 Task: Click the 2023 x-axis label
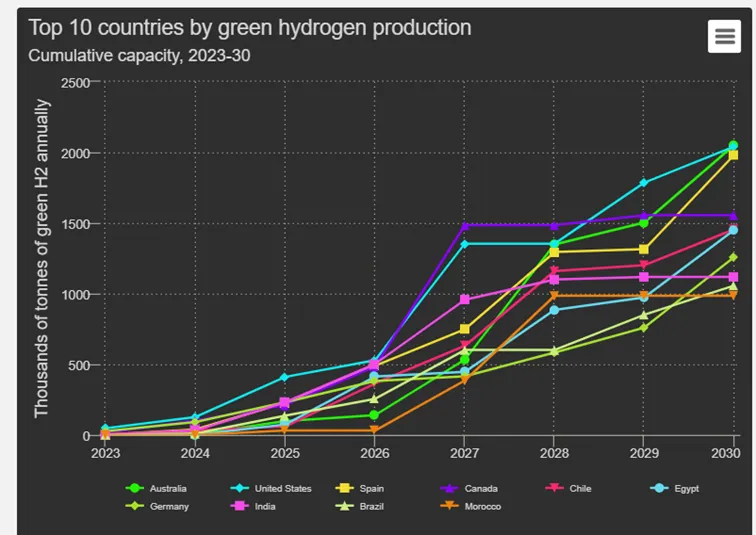point(106,453)
